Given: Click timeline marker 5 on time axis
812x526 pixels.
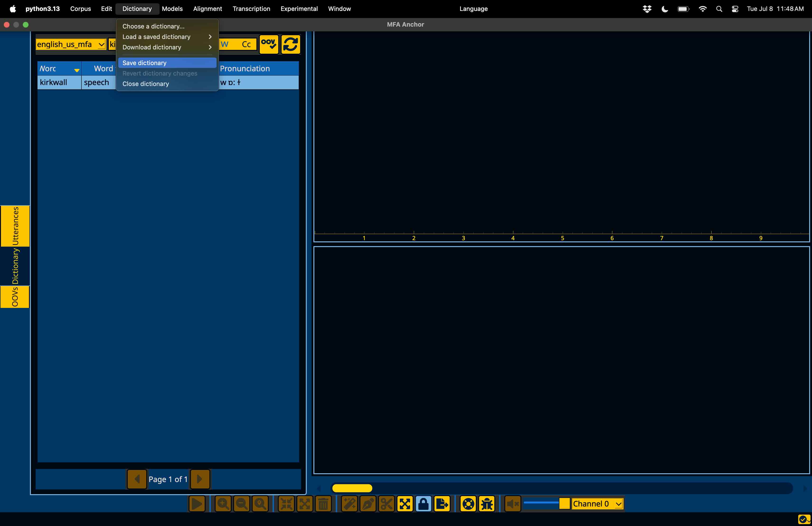Looking at the screenshot, I should (x=563, y=238).
